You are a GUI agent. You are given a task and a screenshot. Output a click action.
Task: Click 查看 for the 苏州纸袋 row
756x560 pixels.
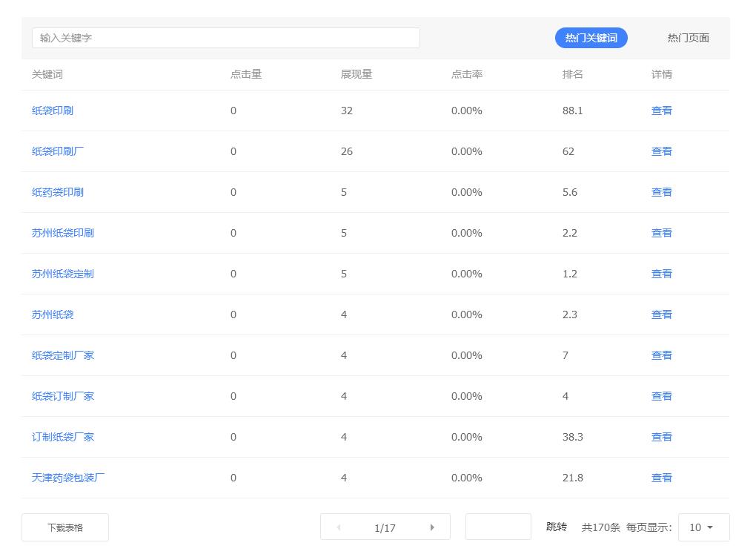point(661,314)
